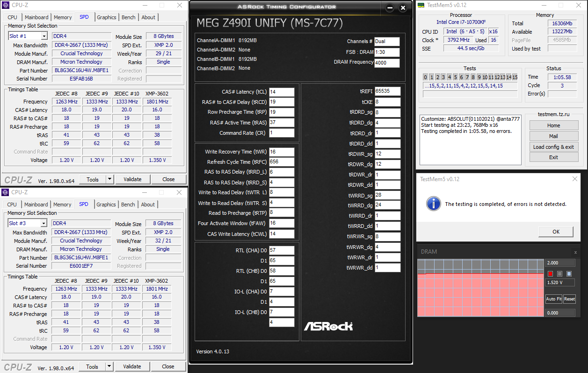Pick the gray color swatch in DRAM panel
Image resolution: width=588 pixels, height=373 pixels.
click(559, 274)
